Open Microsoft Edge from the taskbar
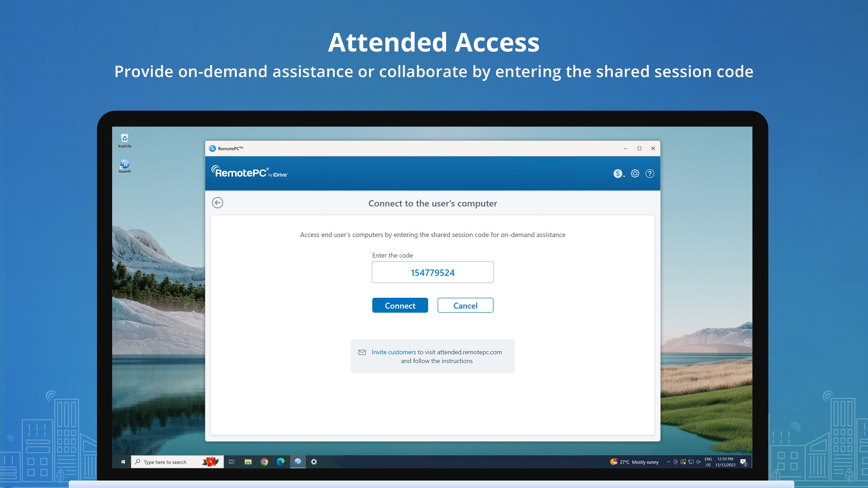This screenshot has width=868, height=488. click(281, 462)
